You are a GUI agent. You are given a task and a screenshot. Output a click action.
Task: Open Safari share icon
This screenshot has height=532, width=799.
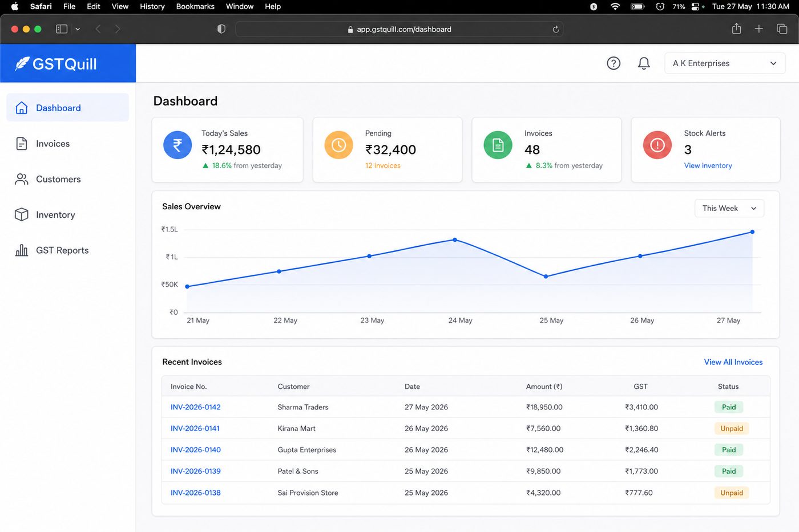[x=737, y=29]
